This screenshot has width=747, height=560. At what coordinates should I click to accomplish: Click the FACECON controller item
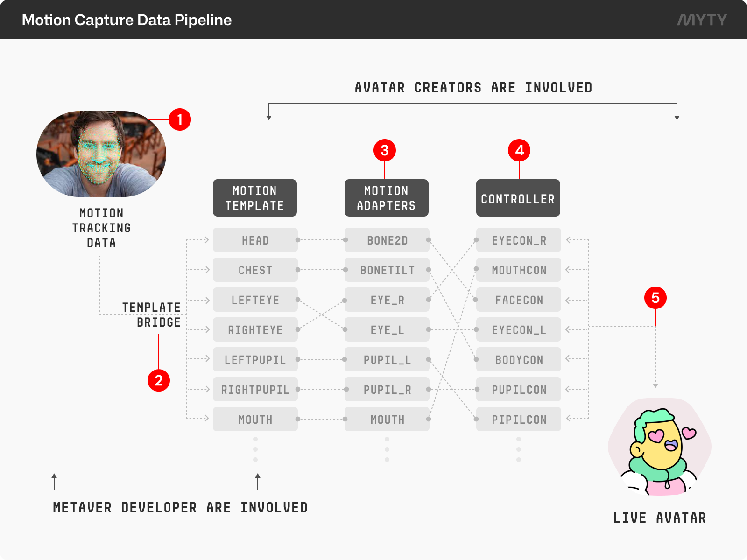(x=519, y=300)
